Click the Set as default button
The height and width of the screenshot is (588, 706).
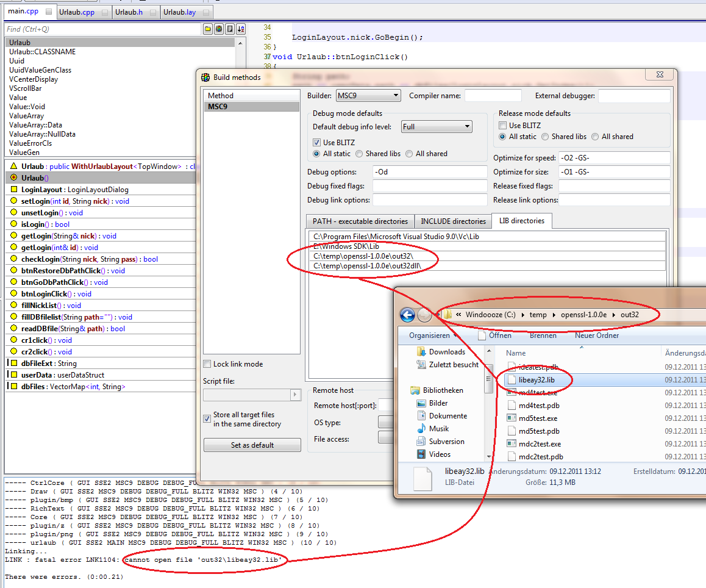click(252, 445)
